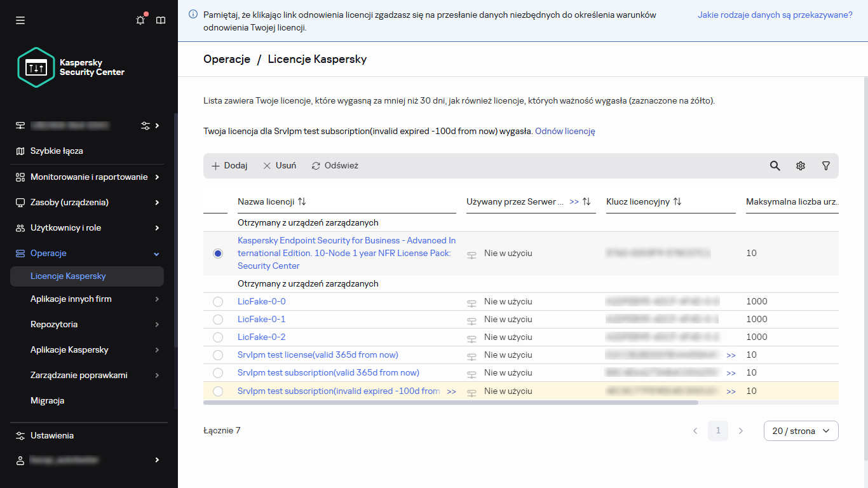The height and width of the screenshot is (488, 868).
Task: Open the filter funnel icon
Action: (x=825, y=166)
